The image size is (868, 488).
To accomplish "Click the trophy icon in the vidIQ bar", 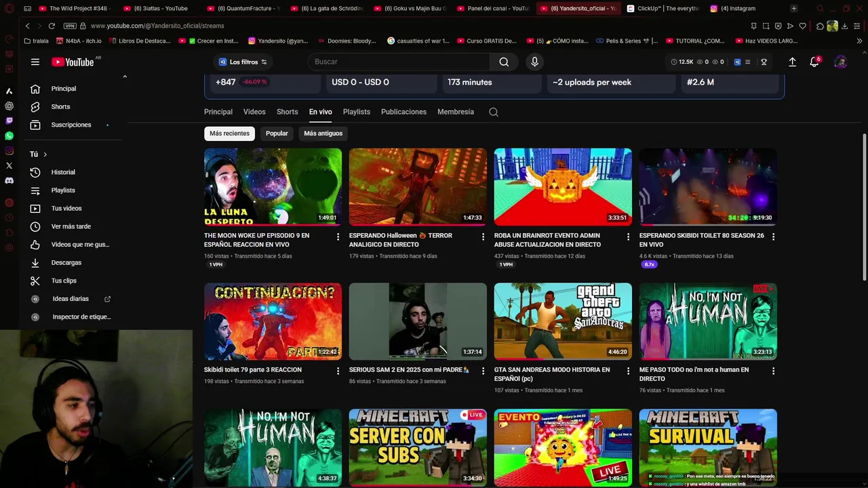I will coord(764,62).
